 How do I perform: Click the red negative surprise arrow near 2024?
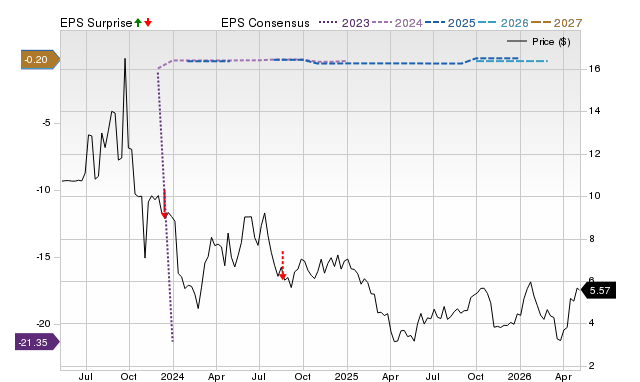[x=164, y=204]
